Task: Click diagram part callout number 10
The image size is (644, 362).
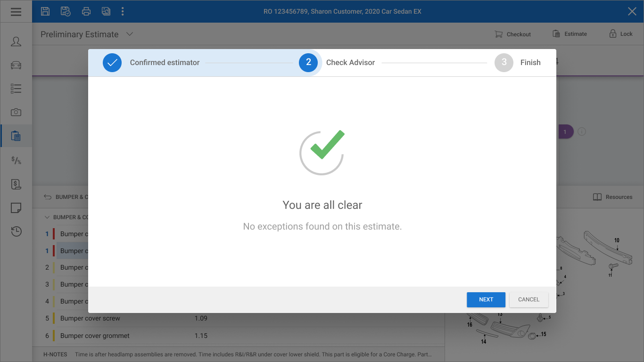Action: coord(617,240)
